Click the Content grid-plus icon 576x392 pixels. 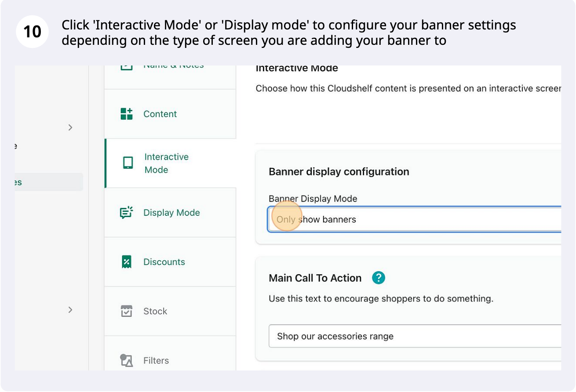tap(127, 114)
